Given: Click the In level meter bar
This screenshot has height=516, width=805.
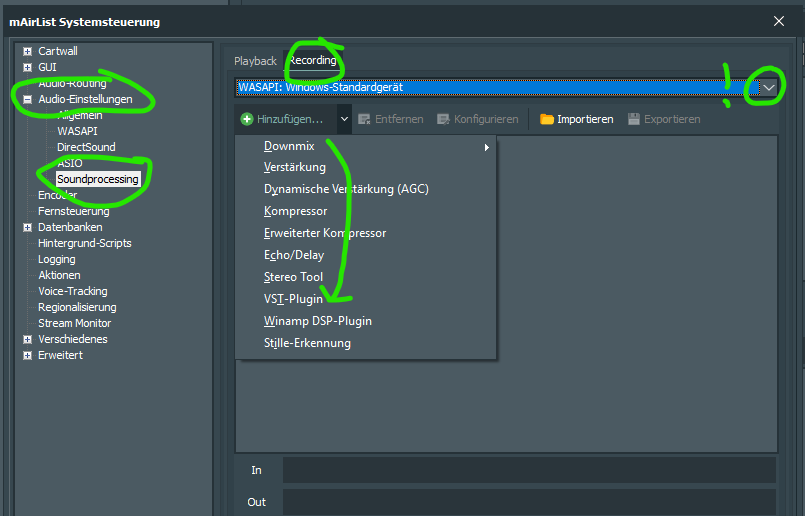Looking at the screenshot, I should click(x=529, y=470).
